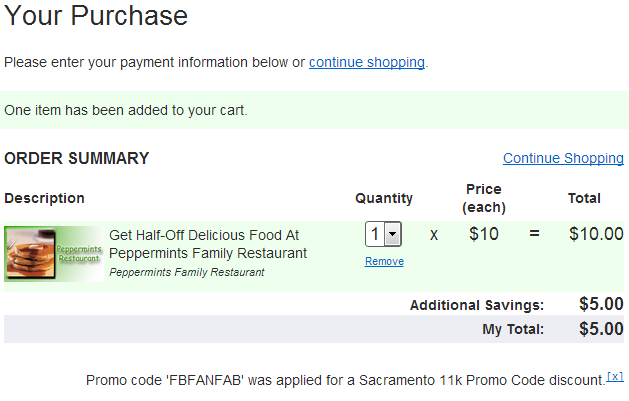
Task: Click the inline "continue shopping" link in the payment sentence
Action: click(x=366, y=62)
